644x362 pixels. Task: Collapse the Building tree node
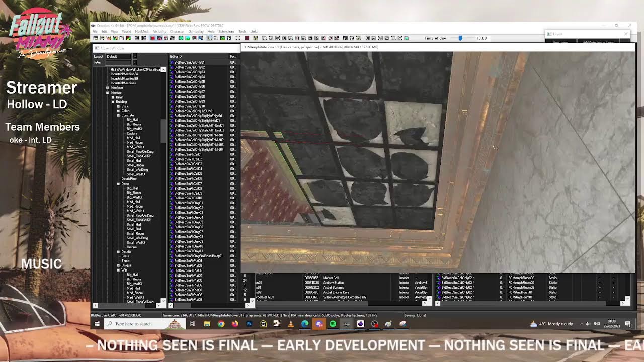tap(113, 102)
